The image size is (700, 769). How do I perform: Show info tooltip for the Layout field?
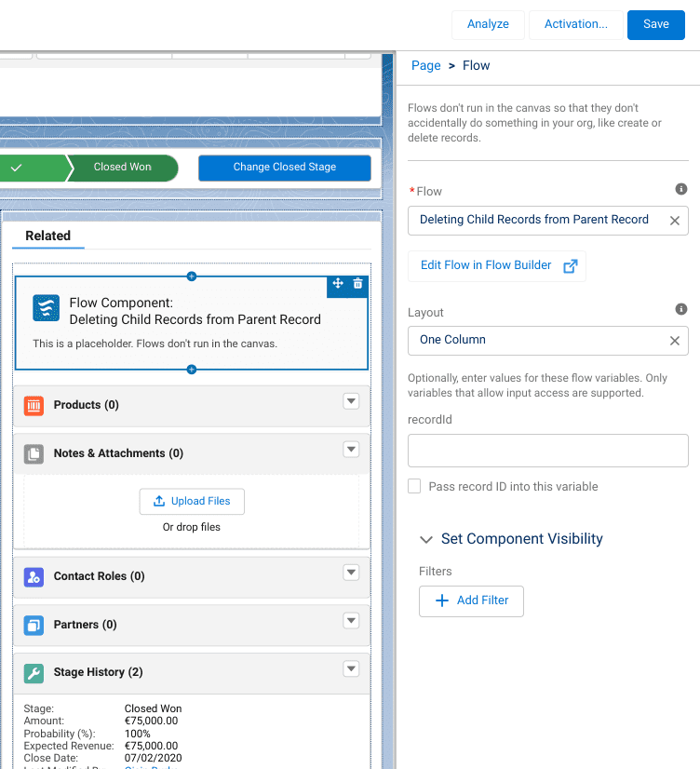(x=680, y=309)
